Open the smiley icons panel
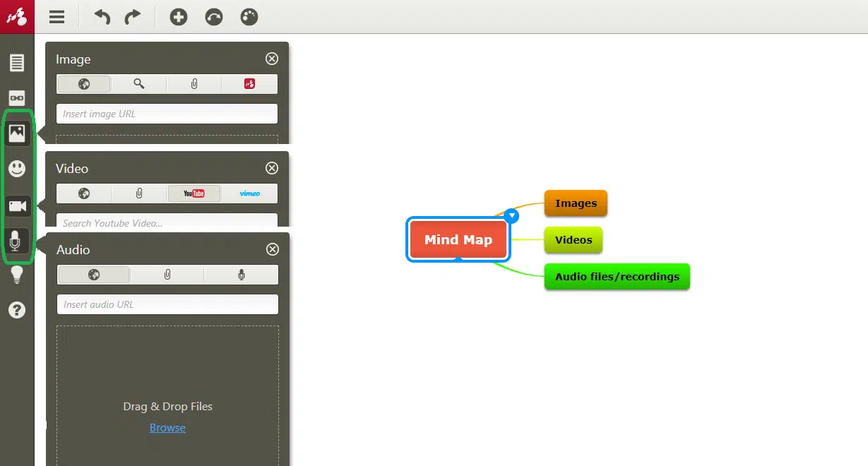This screenshot has height=466, width=868. tap(17, 169)
